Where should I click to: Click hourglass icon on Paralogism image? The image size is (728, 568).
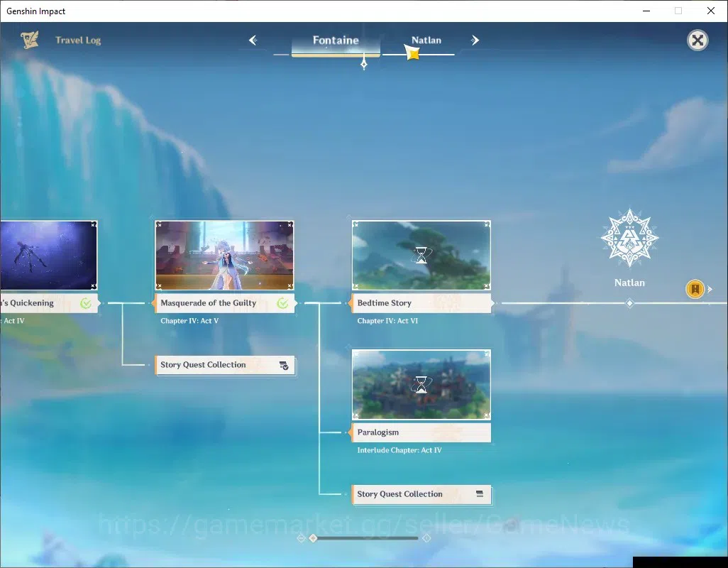click(421, 385)
